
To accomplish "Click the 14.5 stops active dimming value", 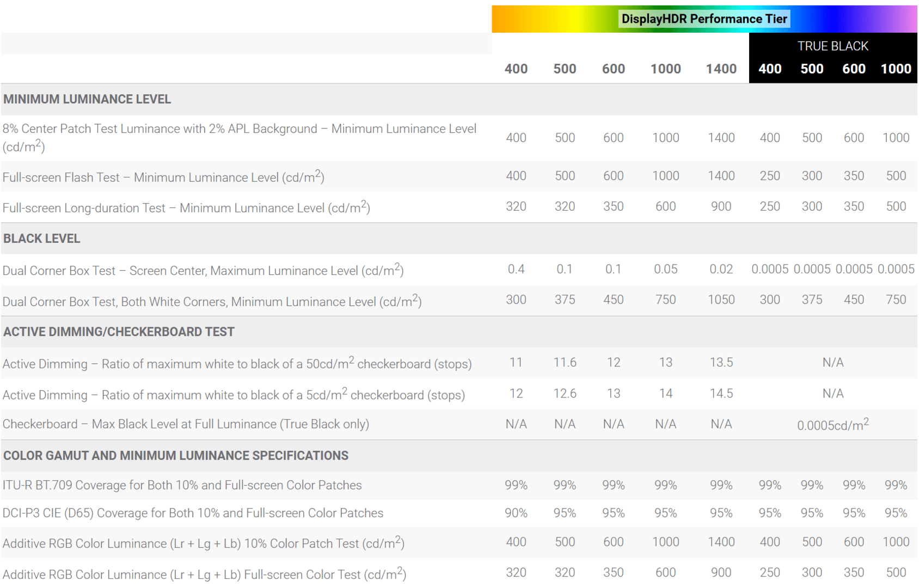I will point(721,394).
